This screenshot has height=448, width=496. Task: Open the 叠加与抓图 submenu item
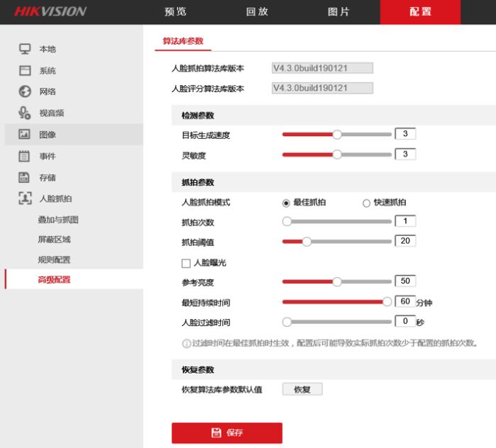click(x=58, y=220)
